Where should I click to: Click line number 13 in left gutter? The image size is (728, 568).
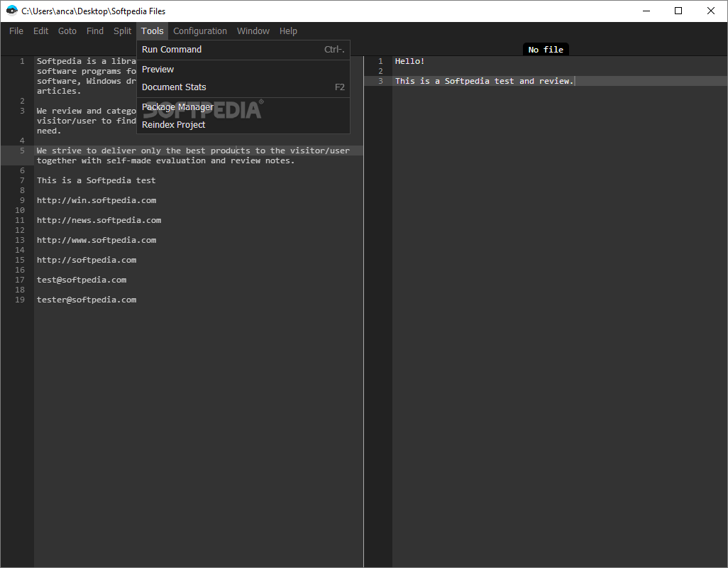pyautogui.click(x=20, y=240)
